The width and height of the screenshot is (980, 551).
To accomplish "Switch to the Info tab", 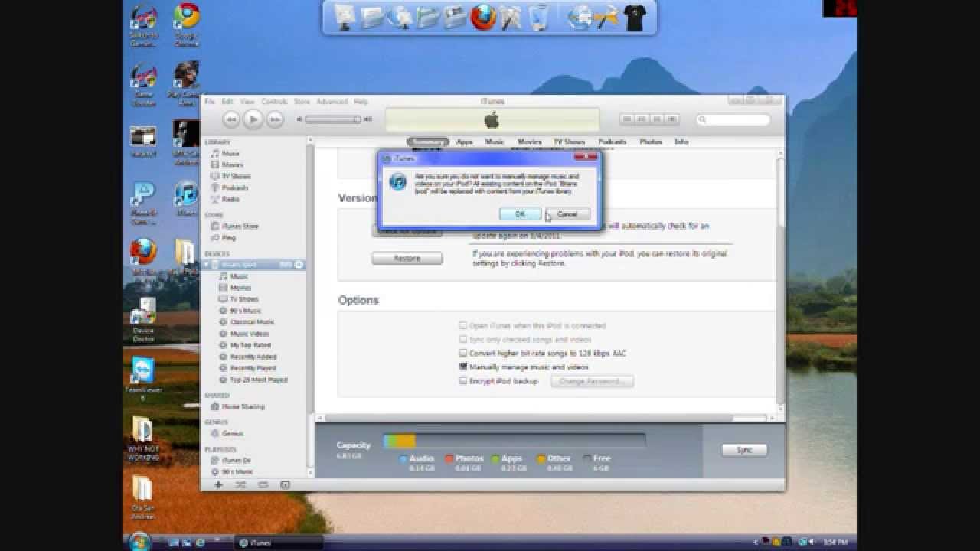I will tap(681, 142).
